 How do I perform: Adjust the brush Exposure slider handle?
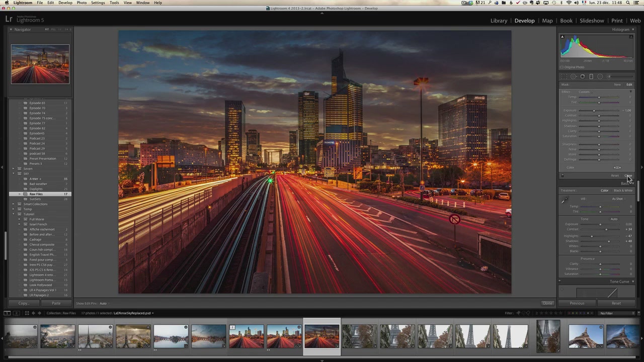(x=594, y=111)
